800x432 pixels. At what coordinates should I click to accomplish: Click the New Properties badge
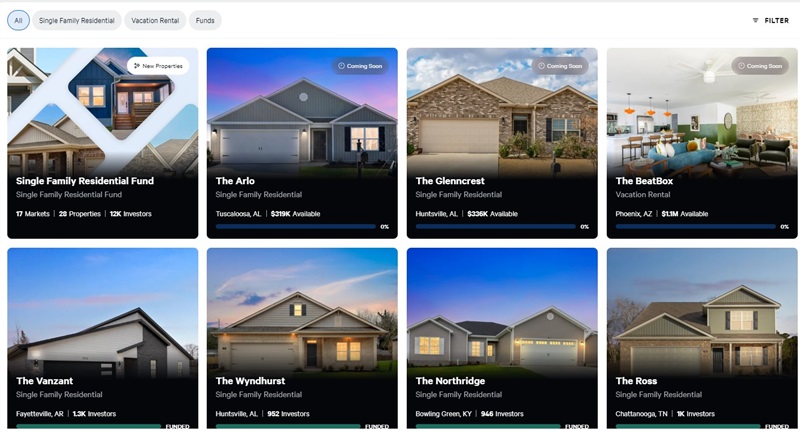pos(158,66)
